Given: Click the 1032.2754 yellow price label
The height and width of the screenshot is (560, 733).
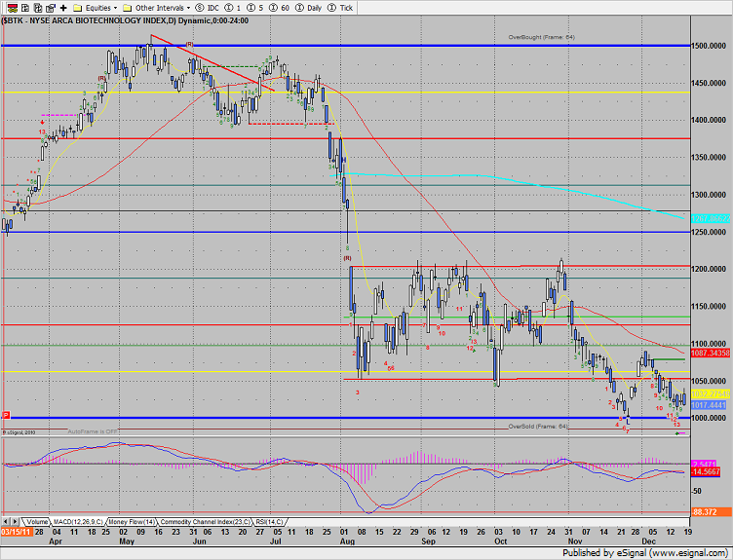Looking at the screenshot, I should pyautogui.click(x=710, y=393).
